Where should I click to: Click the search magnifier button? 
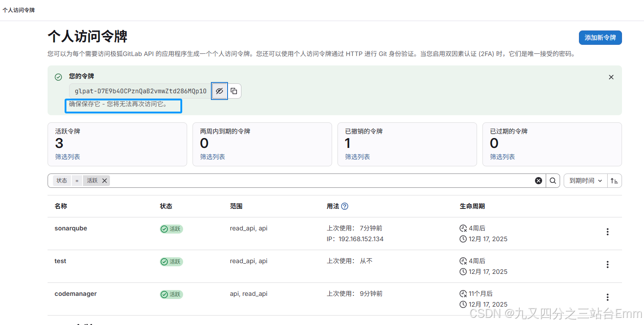pos(553,181)
